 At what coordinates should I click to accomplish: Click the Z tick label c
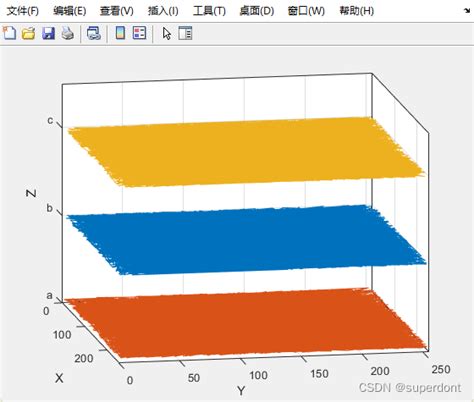[x=50, y=120]
